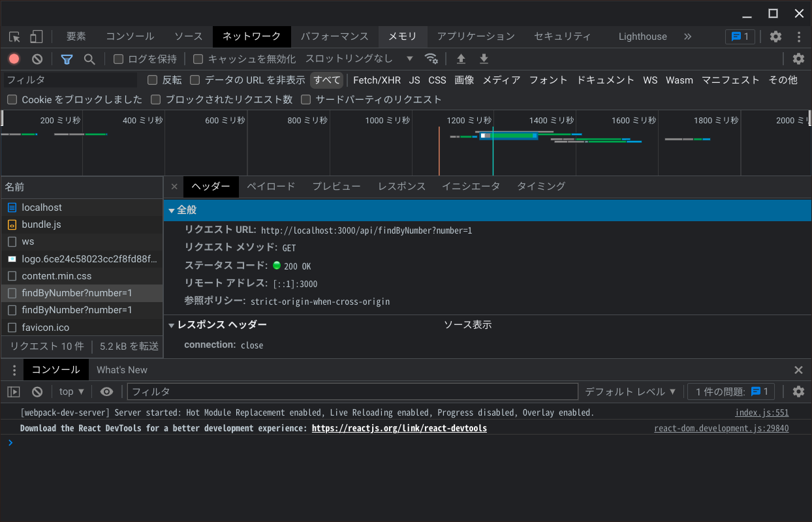
Task: Click the red record network log button
Action: coord(14,59)
